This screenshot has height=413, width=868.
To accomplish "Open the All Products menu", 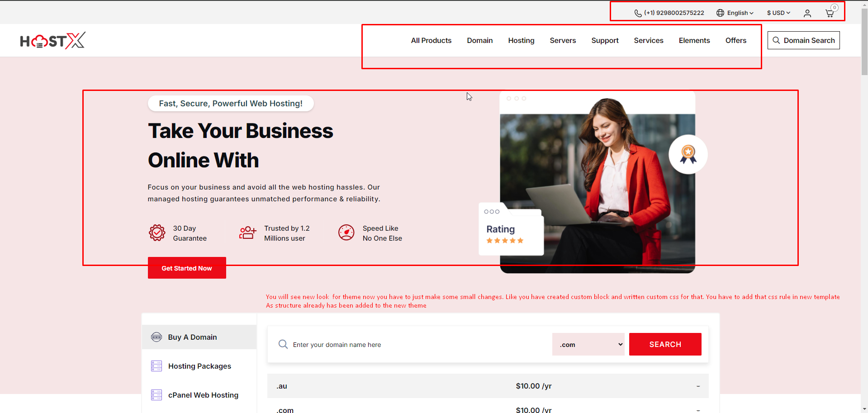I will tap(431, 41).
